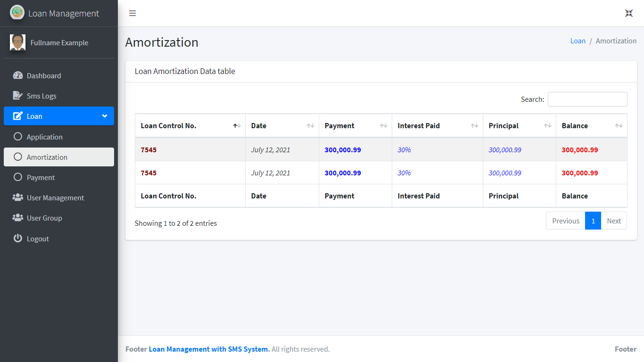Click the Payment circle icon

(x=18, y=177)
